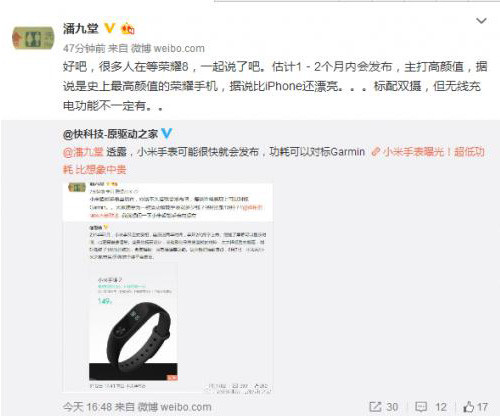Open the 微博 weibo.com source link at top
Image resolution: width=500 pixels, height=416 pixels.
coord(168,48)
